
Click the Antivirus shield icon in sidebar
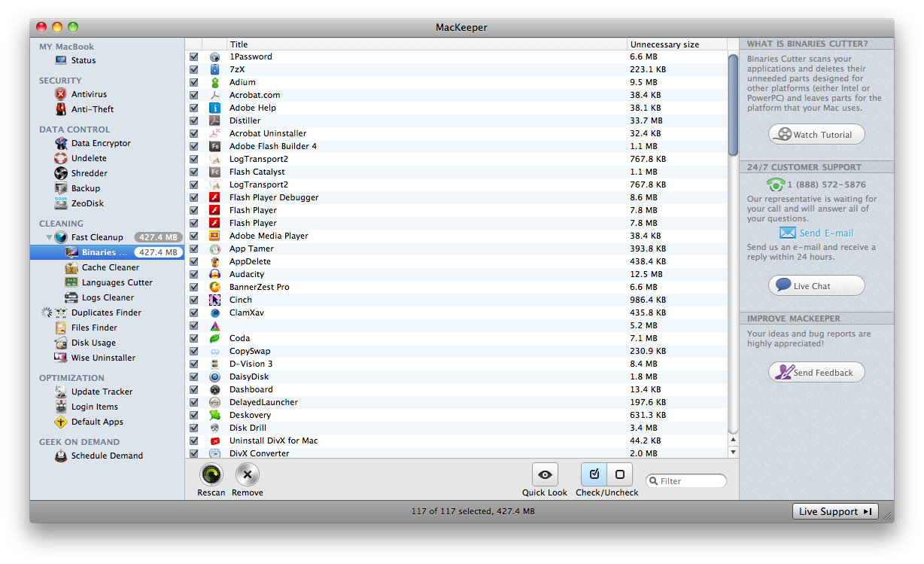point(61,94)
